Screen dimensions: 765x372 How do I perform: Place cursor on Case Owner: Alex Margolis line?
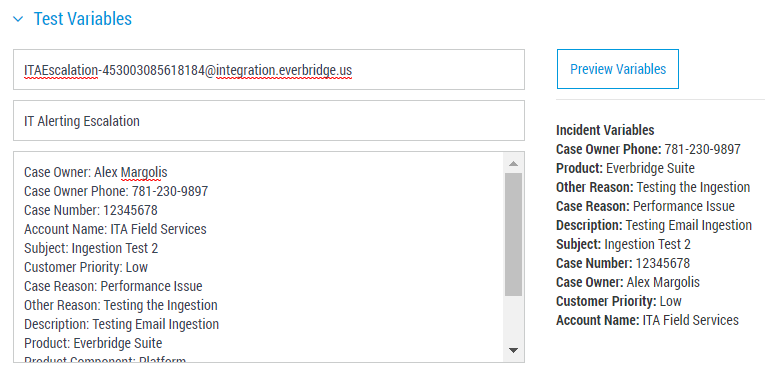pos(96,172)
